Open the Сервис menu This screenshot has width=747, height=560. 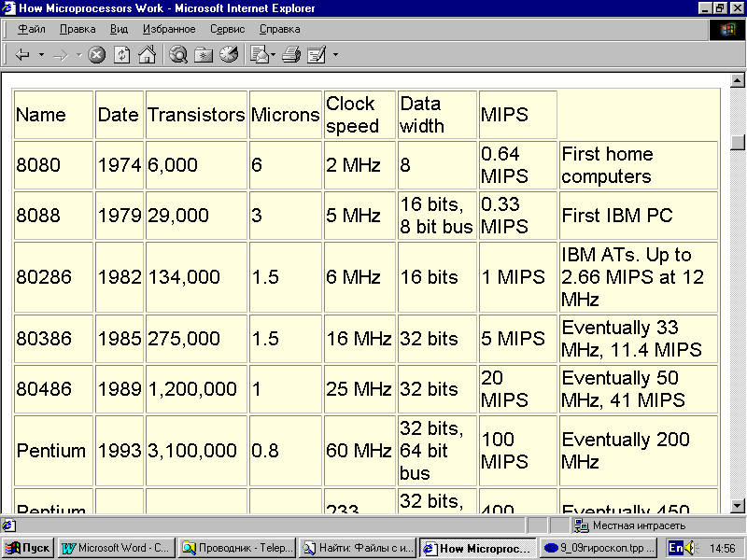point(227,29)
